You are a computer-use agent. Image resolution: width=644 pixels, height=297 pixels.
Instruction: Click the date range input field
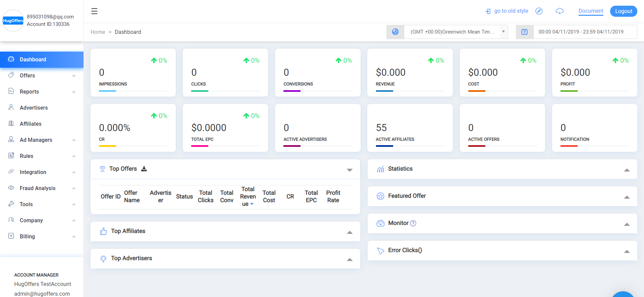(x=585, y=32)
